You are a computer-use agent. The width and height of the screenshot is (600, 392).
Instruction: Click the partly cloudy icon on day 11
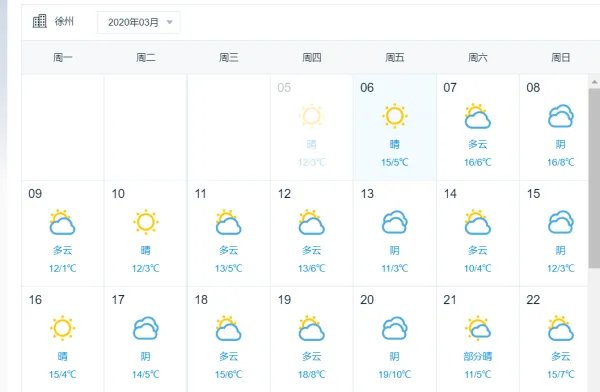pyautogui.click(x=228, y=222)
